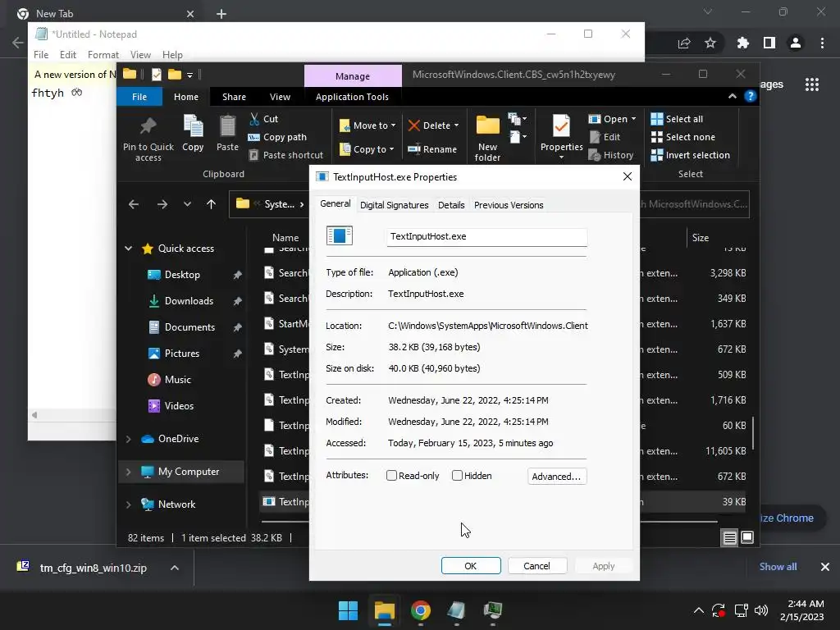Click the Cut scissors icon
This screenshot has height=630, width=840.
tap(254, 119)
